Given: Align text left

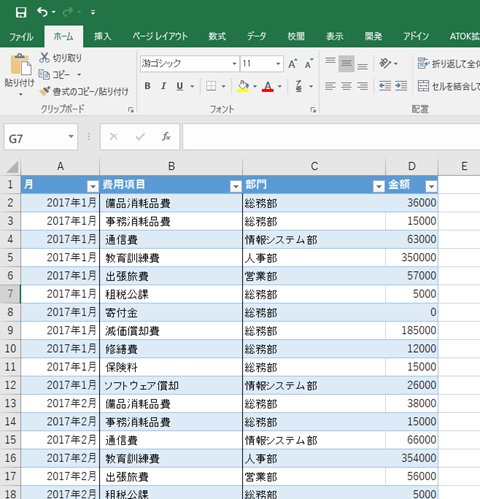Looking at the screenshot, I should click(330, 86).
